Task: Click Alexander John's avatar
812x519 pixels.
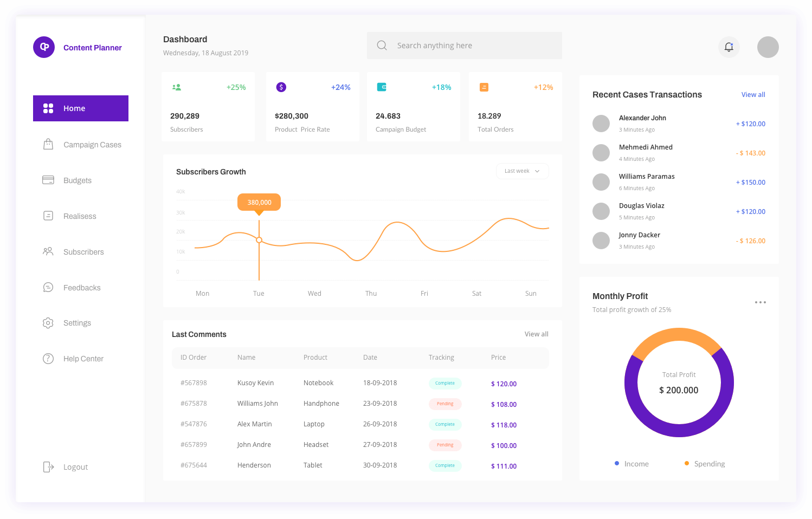Action: [601, 124]
